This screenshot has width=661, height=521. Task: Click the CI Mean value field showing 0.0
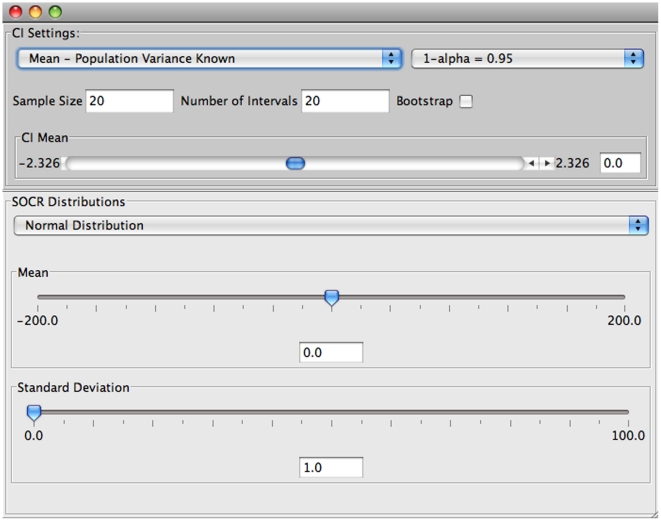(x=620, y=163)
